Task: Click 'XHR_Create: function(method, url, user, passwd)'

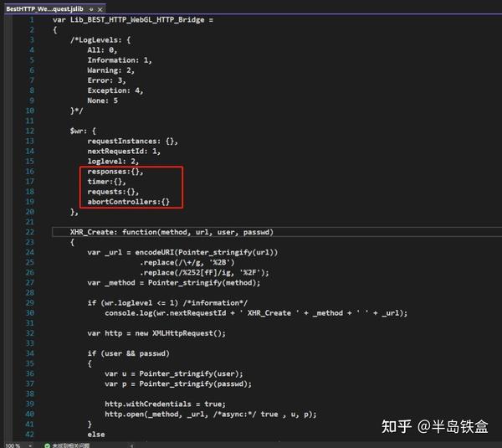Action: pyautogui.click(x=172, y=232)
